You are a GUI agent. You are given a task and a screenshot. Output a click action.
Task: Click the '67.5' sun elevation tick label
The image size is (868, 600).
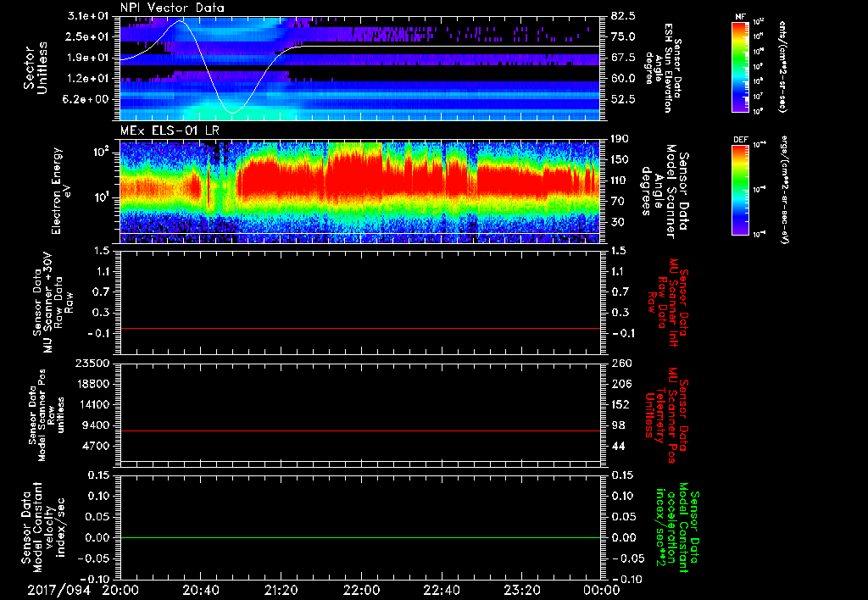[623, 58]
